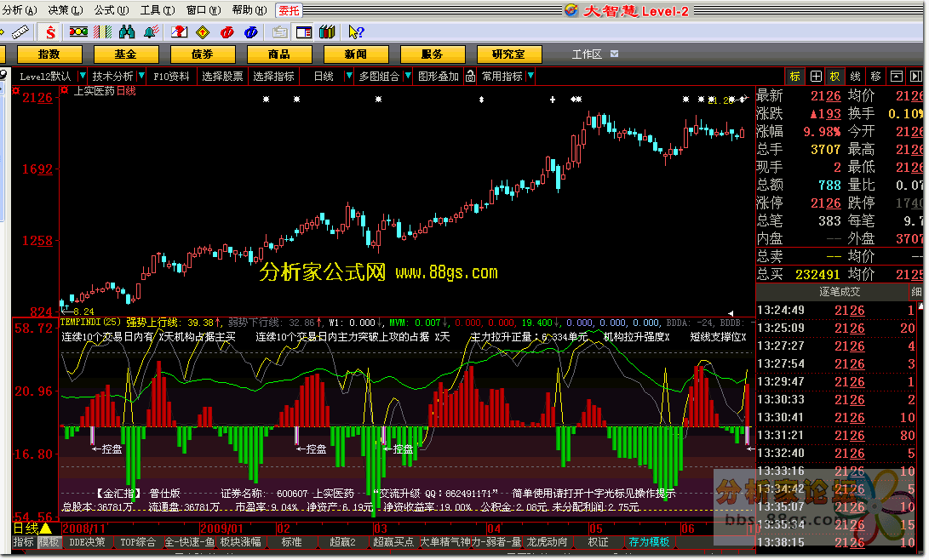Switch to the DDE决策 tab
The height and width of the screenshot is (560, 929).
87,541
